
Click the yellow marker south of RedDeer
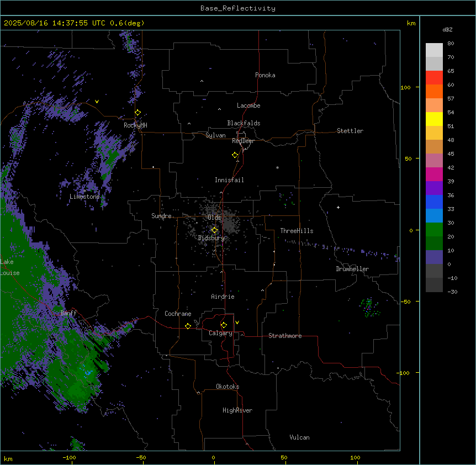(235, 155)
